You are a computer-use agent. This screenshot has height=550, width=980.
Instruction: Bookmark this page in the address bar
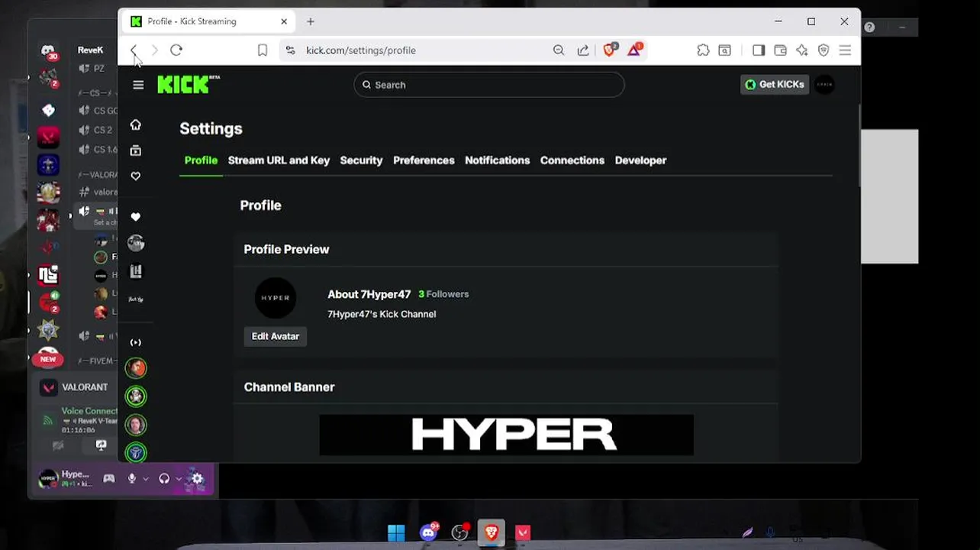[263, 50]
